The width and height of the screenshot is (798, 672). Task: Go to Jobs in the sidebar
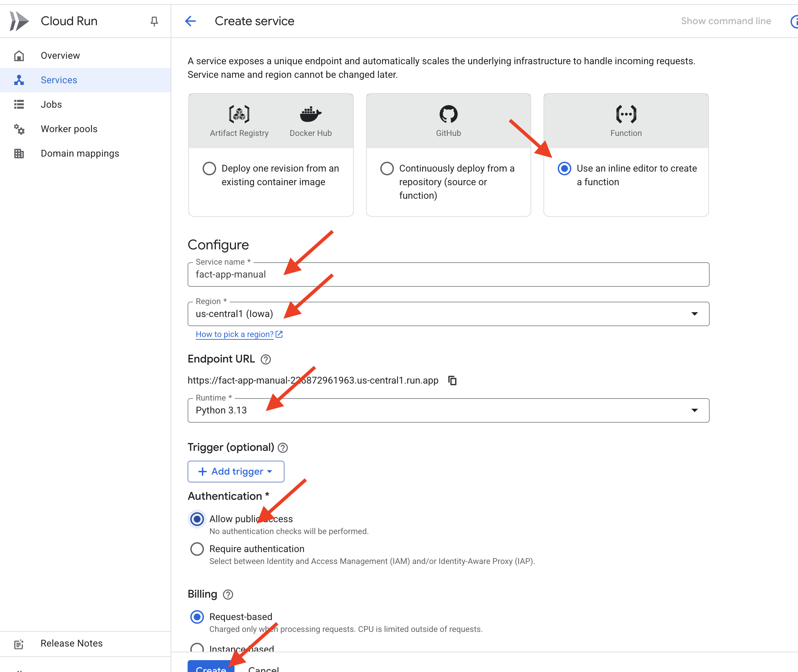point(51,104)
